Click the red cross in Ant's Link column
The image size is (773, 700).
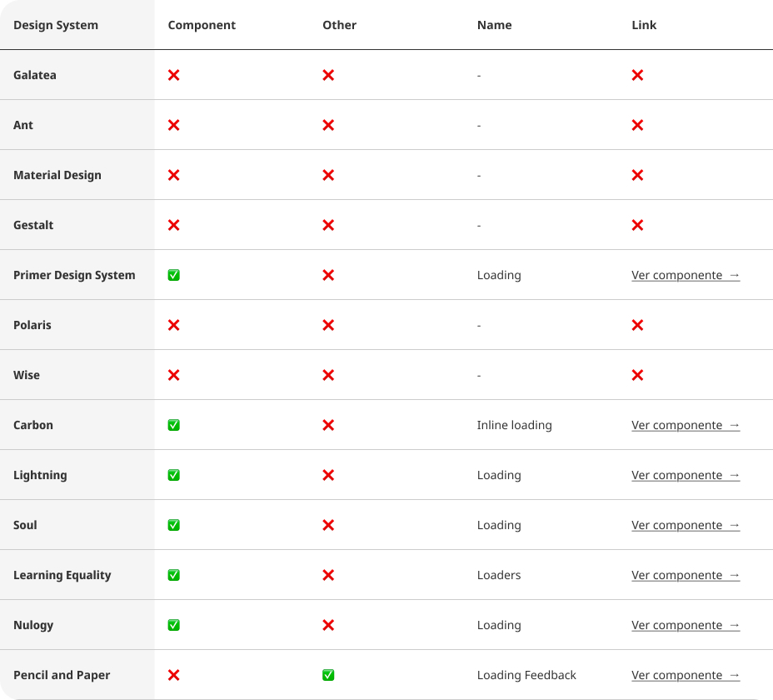(x=637, y=125)
